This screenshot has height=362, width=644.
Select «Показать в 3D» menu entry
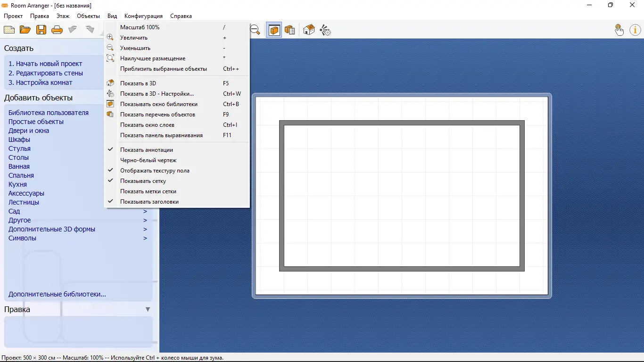(x=177, y=83)
